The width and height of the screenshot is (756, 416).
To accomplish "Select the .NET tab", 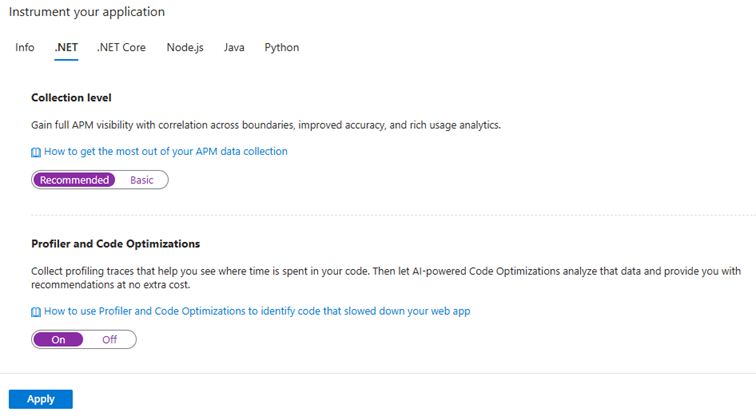I will pos(66,47).
